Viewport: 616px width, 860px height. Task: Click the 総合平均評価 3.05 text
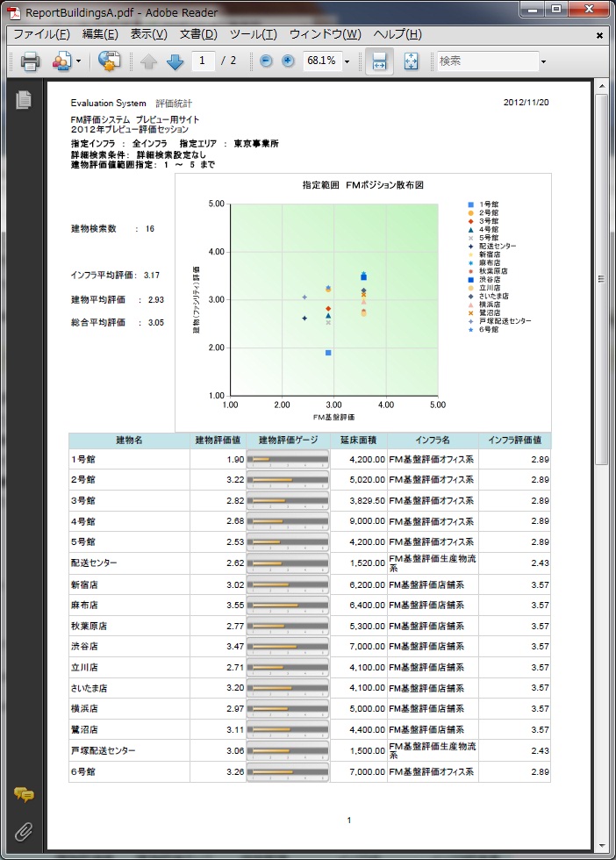tap(118, 323)
